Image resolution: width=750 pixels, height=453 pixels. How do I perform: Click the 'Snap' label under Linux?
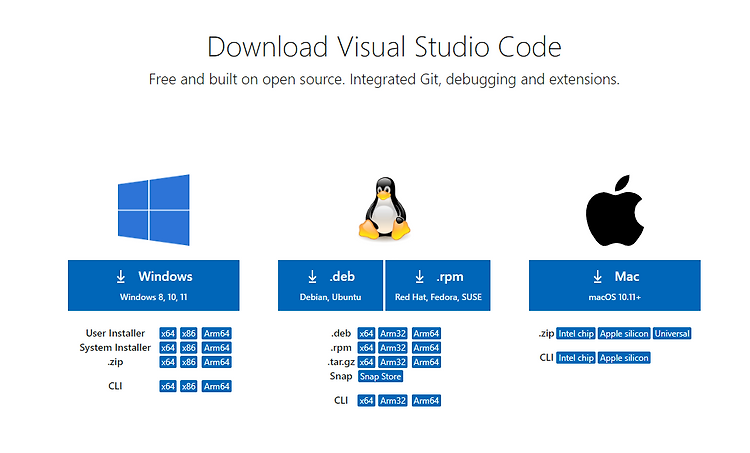(x=341, y=376)
